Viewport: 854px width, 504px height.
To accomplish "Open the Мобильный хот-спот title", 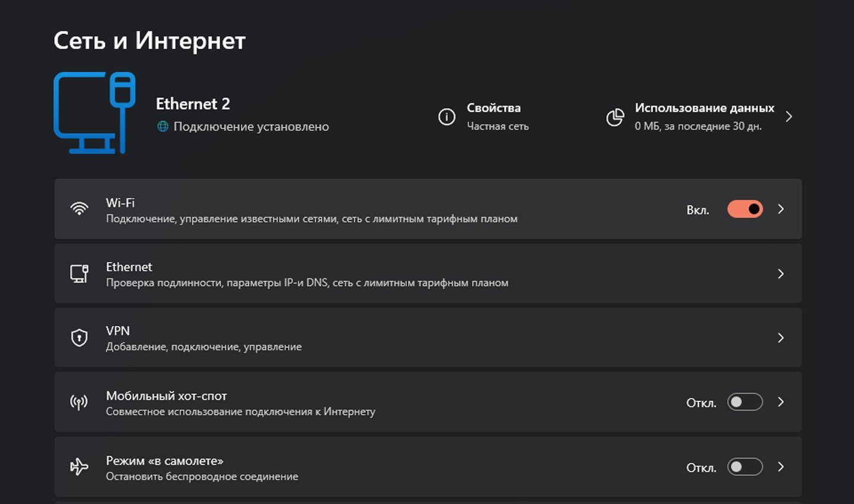I will tap(167, 395).
